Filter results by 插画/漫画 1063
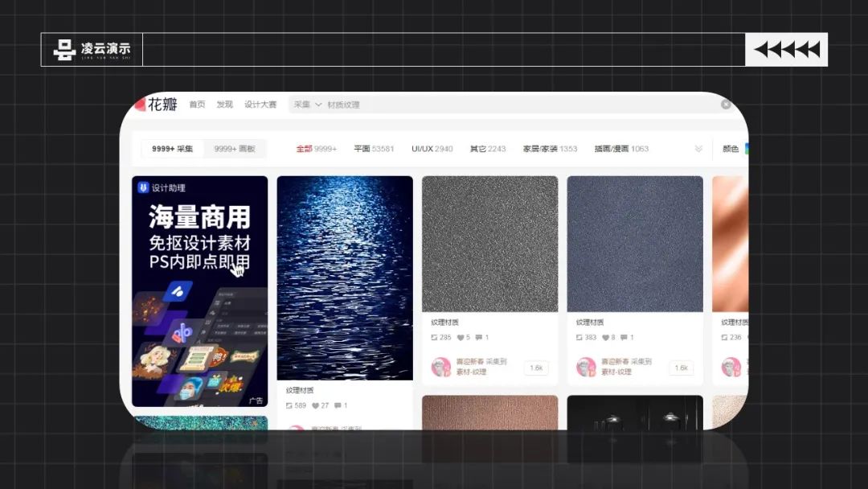Image resolution: width=868 pixels, height=489 pixels. pos(621,149)
